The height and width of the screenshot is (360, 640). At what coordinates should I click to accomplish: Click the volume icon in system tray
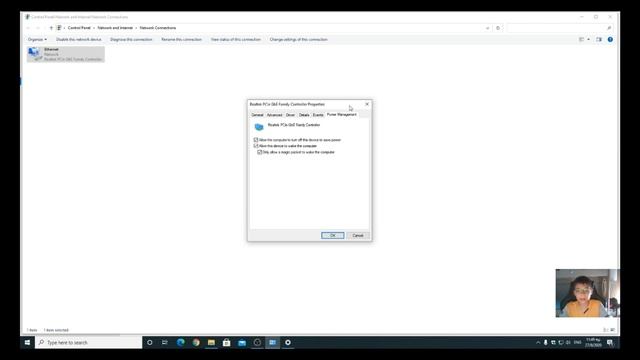pyautogui.click(x=568, y=342)
